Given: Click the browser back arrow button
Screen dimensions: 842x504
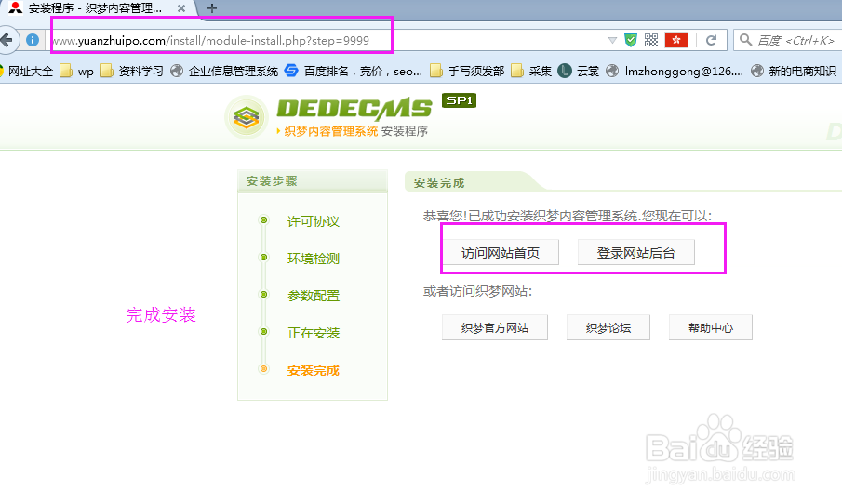Looking at the screenshot, I should [x=7, y=40].
